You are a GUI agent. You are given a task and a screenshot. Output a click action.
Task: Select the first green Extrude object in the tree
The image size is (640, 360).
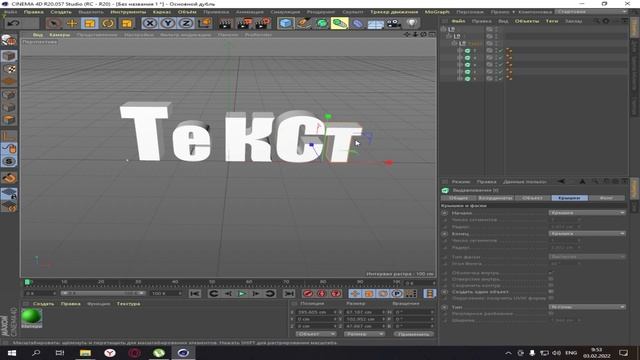point(467,51)
